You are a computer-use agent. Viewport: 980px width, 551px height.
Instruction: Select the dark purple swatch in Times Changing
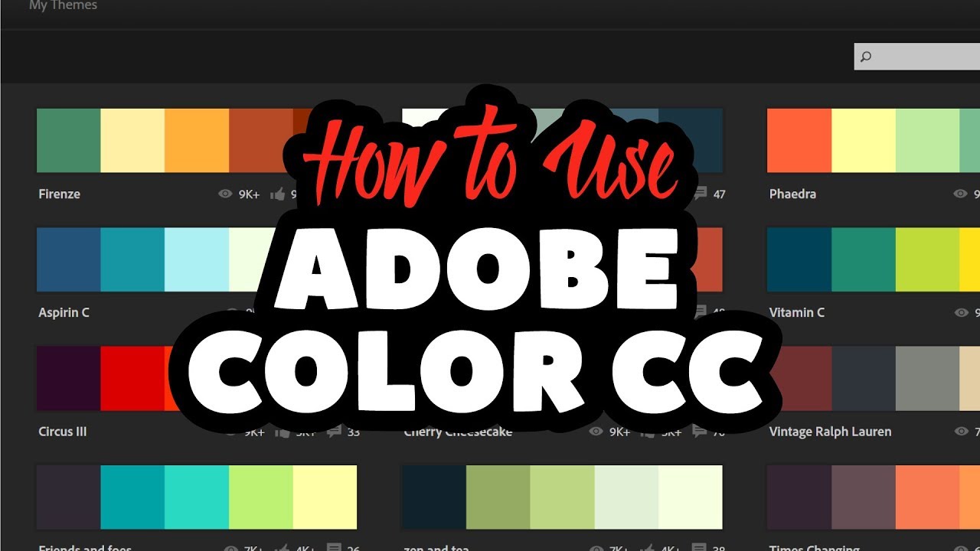(799, 497)
